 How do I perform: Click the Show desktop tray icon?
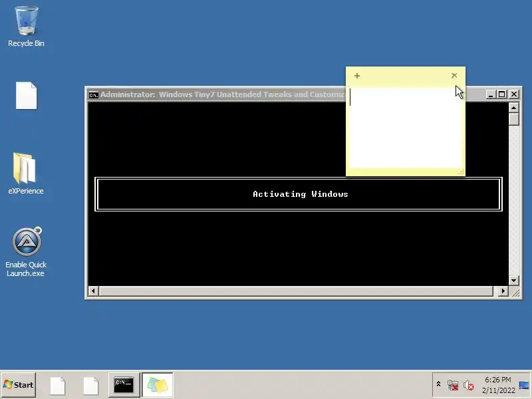524,386
